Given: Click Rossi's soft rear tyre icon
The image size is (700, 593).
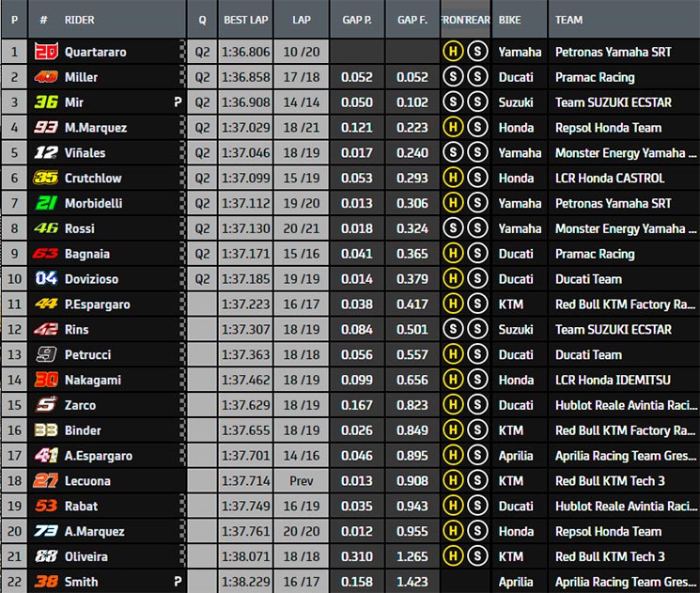Looking at the screenshot, I should 477,227.
